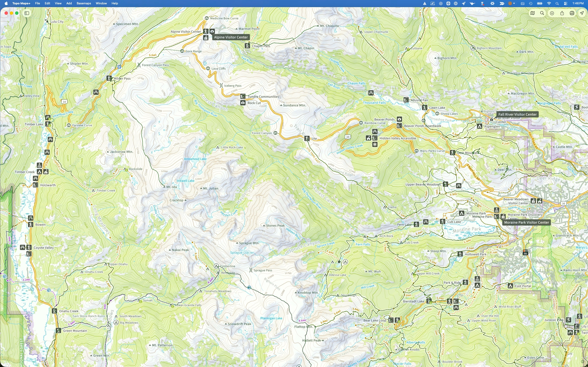This screenshot has width=588, height=367.
Task: Open the basemap picker map icon
Action: [x=532, y=13]
